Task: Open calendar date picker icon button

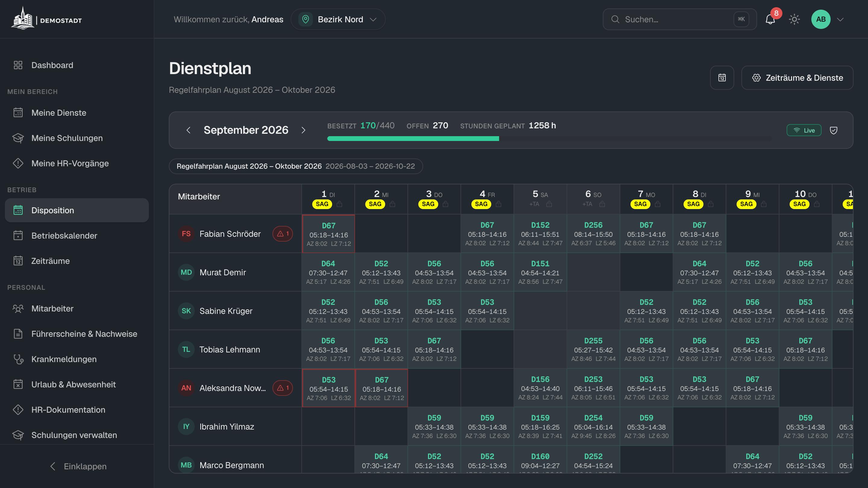Action: point(722,78)
